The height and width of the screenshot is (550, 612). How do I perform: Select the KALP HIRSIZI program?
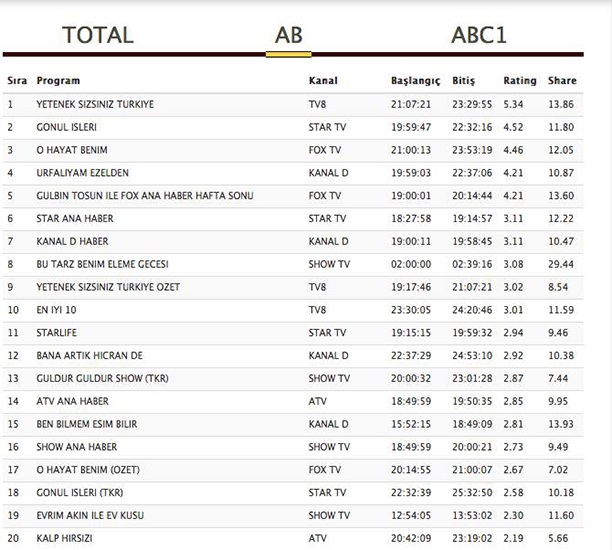coord(64,538)
